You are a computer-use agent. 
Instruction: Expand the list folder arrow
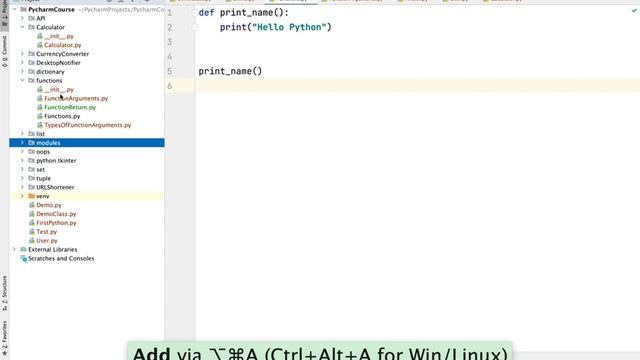coord(22,134)
